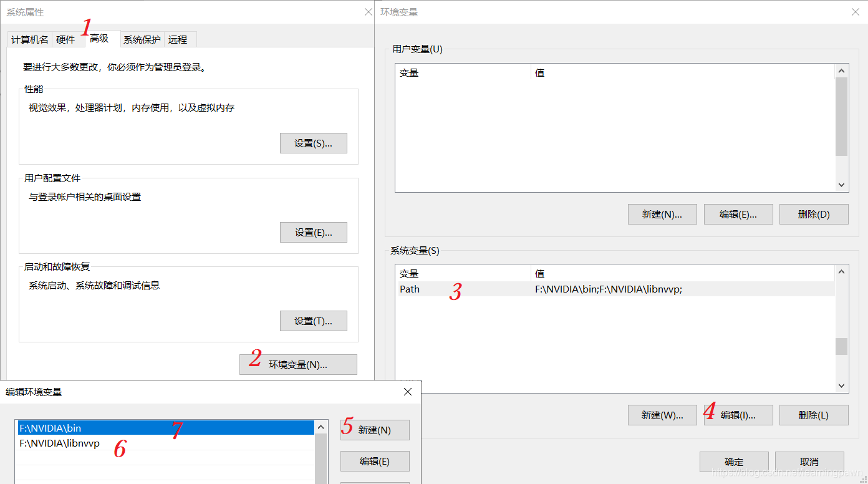868x484 pixels.
Task: Switch to the 硬件 tab
Action: 65,39
